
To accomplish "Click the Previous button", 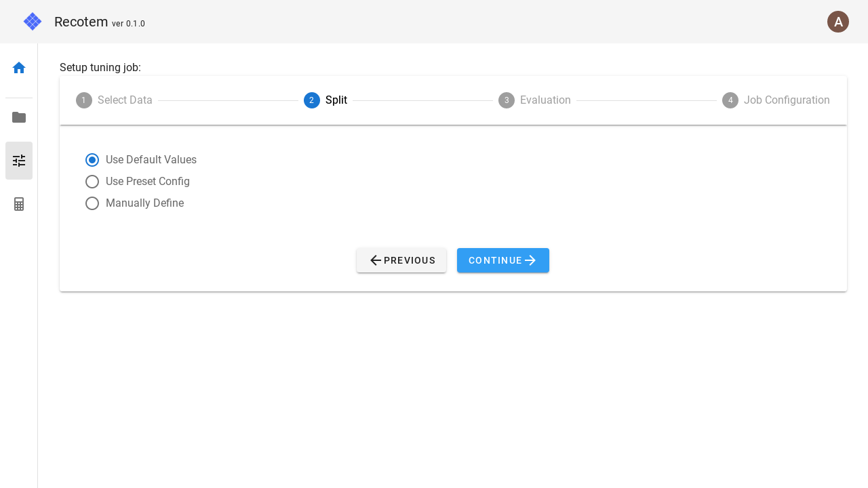I will tap(401, 260).
